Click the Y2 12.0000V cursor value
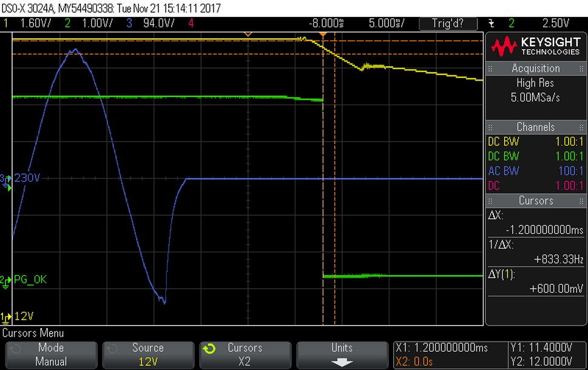588x370 pixels. [x=541, y=361]
